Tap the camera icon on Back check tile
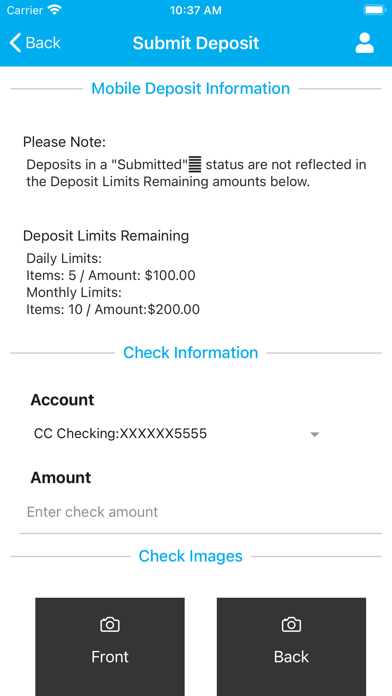 tap(291, 625)
